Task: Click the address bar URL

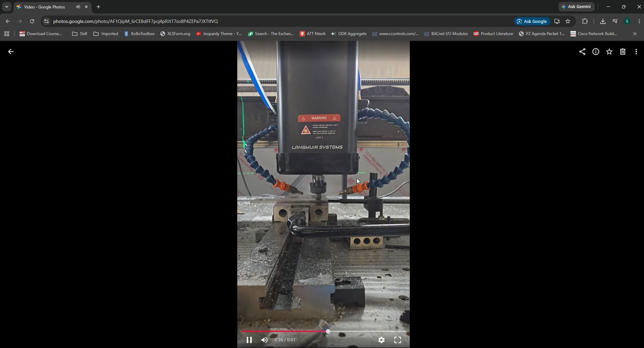Action: pyautogui.click(x=135, y=21)
